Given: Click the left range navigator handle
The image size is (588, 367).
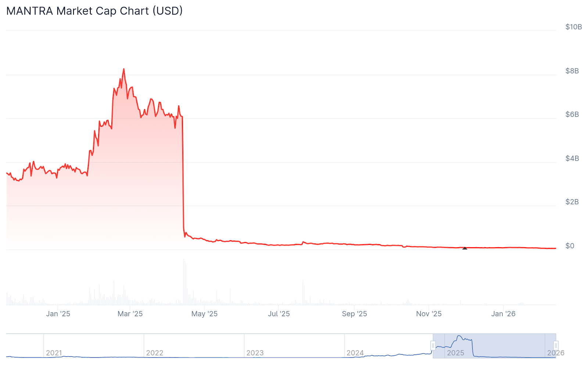Looking at the screenshot, I should 433,346.
